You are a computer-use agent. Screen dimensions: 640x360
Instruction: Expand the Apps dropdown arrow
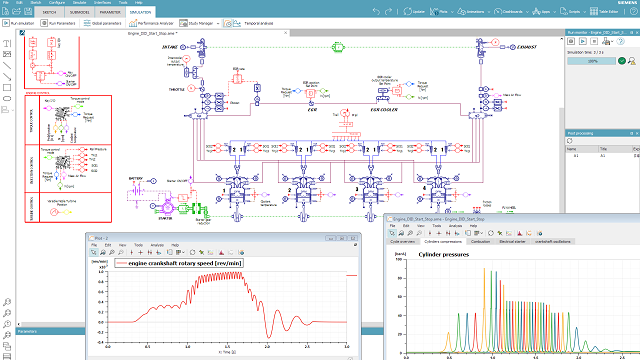click(554, 12)
